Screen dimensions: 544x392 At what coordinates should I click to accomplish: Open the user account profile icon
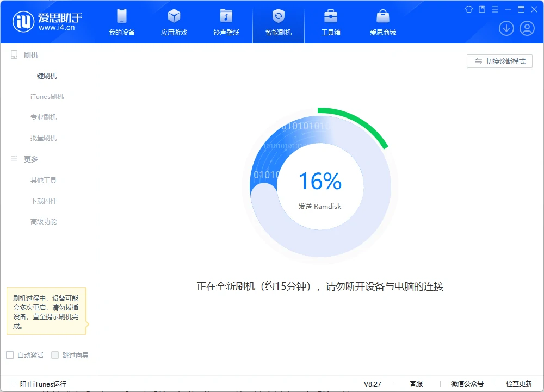527,28
